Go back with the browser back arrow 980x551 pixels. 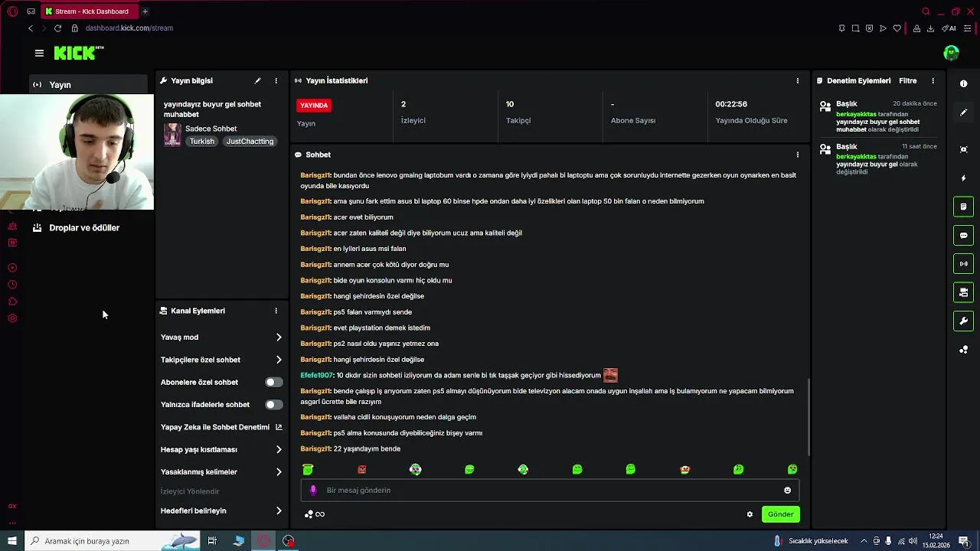pyautogui.click(x=30, y=28)
